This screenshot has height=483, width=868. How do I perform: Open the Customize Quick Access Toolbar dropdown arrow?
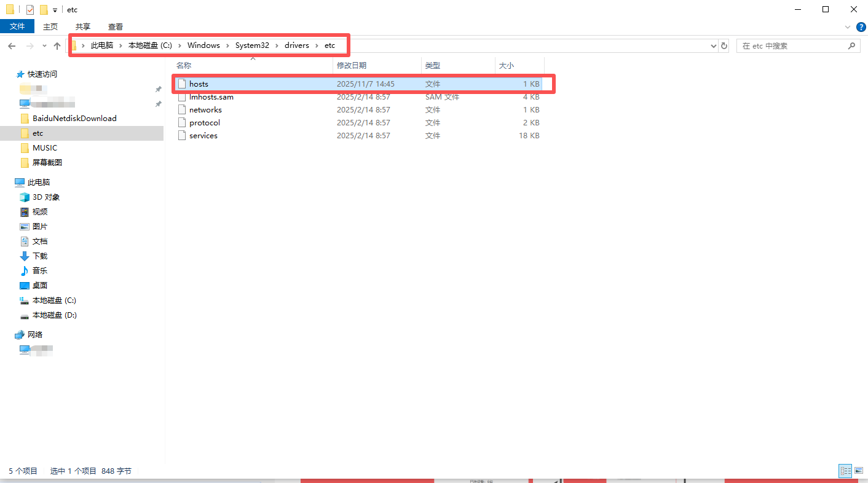click(55, 10)
